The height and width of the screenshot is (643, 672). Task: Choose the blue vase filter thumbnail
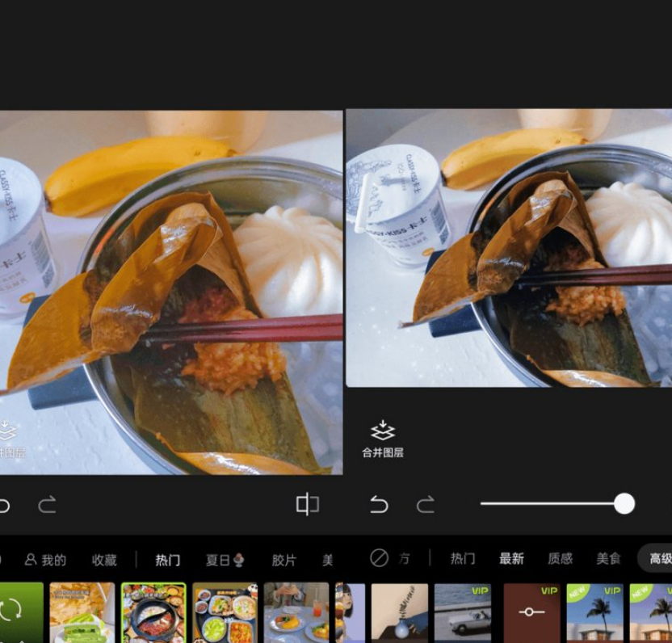(400, 612)
